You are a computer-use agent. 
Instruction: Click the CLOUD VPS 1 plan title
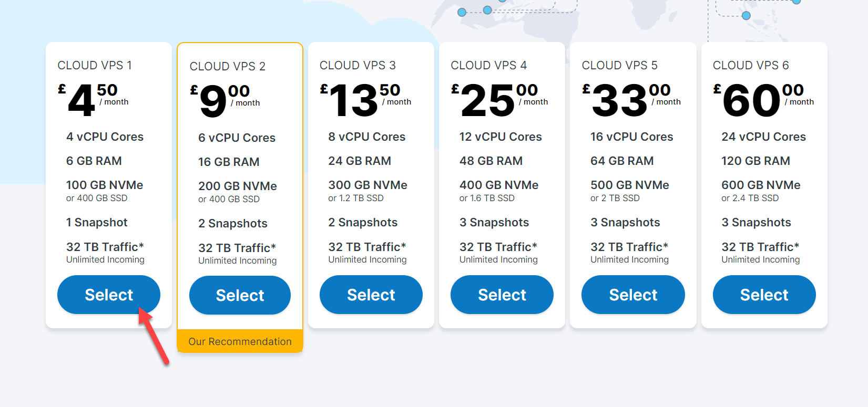pyautogui.click(x=95, y=65)
